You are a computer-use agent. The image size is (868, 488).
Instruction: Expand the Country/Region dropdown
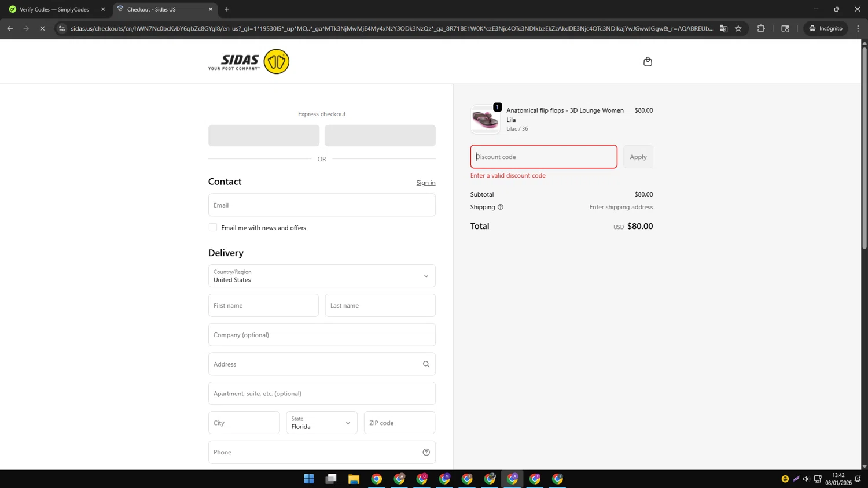pyautogui.click(x=322, y=276)
